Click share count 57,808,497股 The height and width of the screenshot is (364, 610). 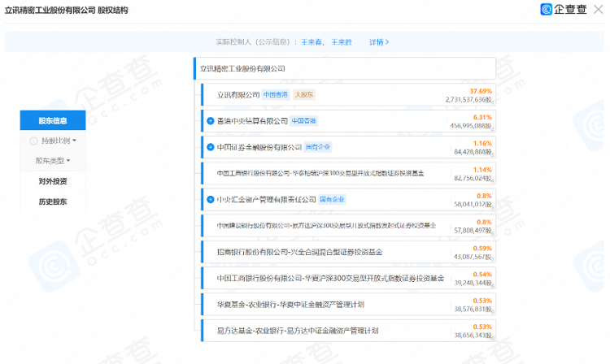point(473,231)
